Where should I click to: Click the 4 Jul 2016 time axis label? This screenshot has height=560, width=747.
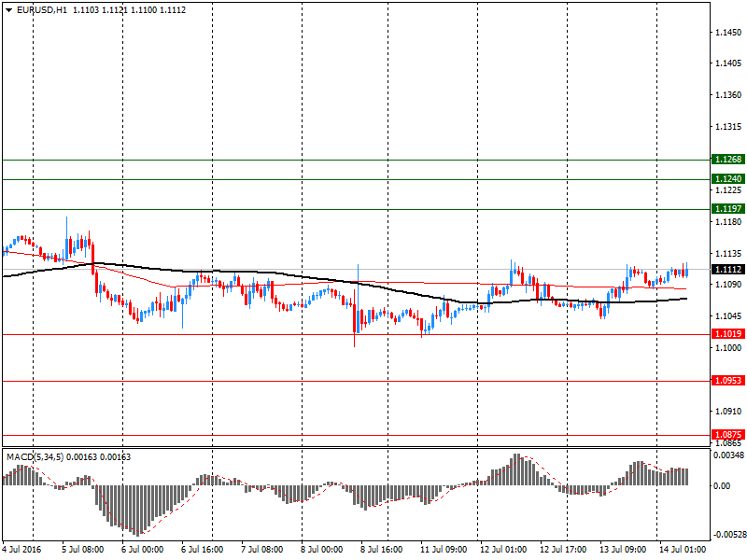pos(21,550)
